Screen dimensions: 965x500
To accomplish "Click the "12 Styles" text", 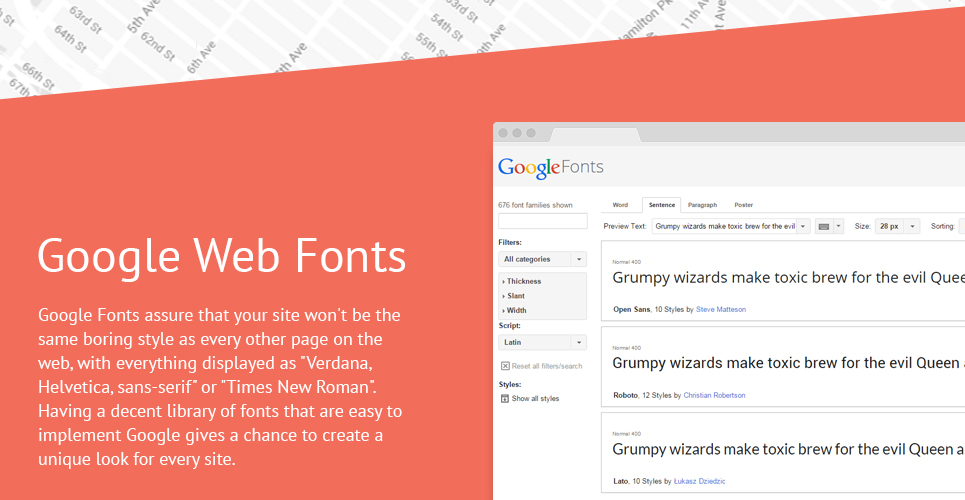I will (657, 395).
